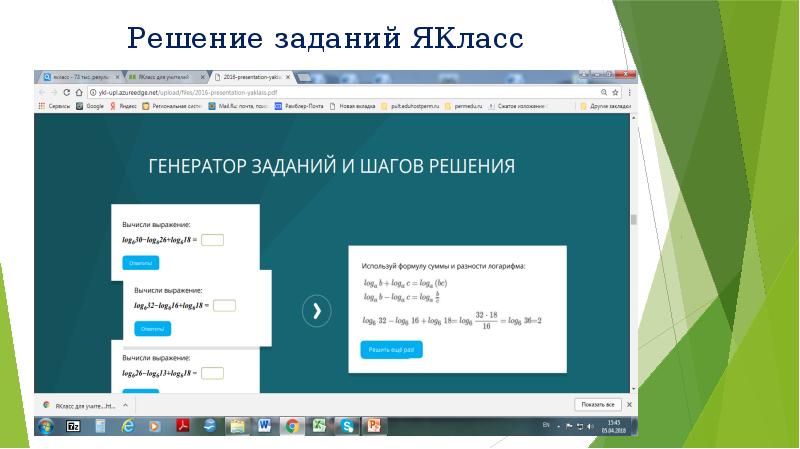Click the EN language indicator in tray
Screen dimensions: 800x449
coord(546,426)
